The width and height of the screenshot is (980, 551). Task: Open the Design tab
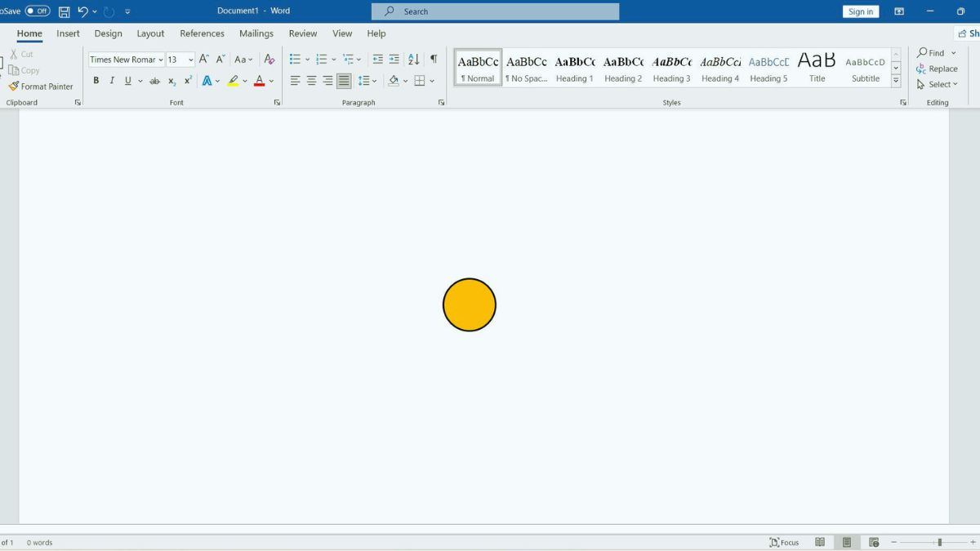click(x=108, y=33)
